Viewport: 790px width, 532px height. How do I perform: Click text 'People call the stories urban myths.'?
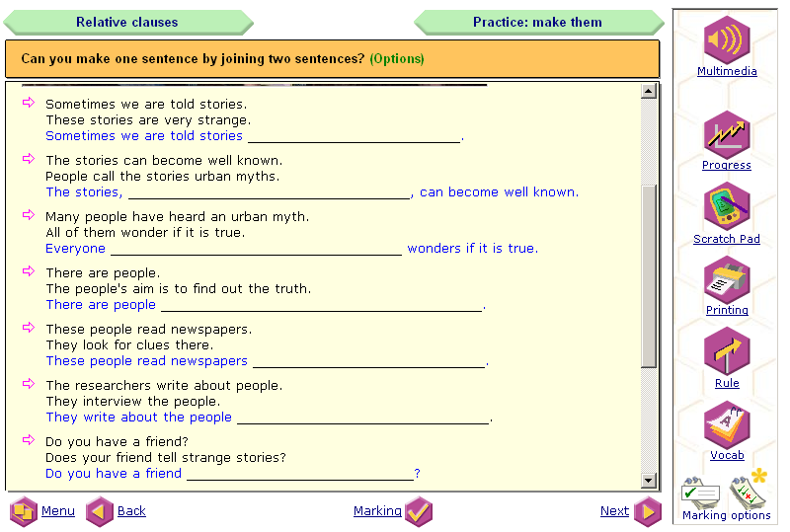(162, 177)
